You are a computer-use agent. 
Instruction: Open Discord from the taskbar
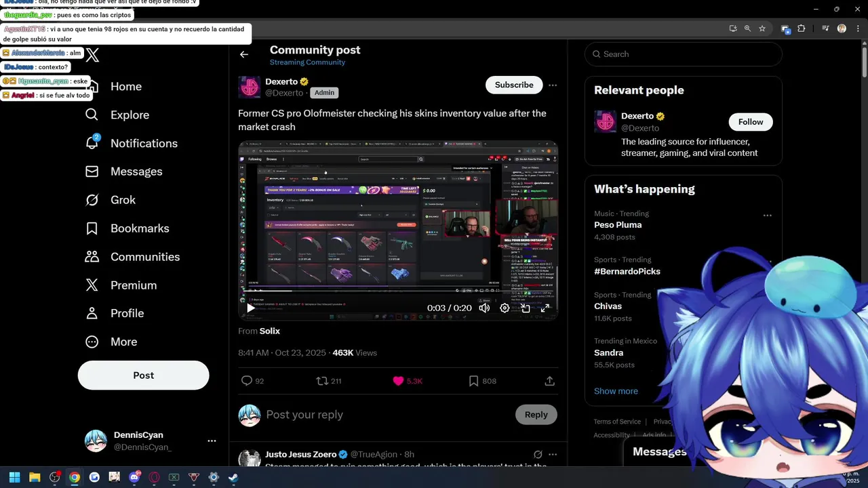point(134,477)
